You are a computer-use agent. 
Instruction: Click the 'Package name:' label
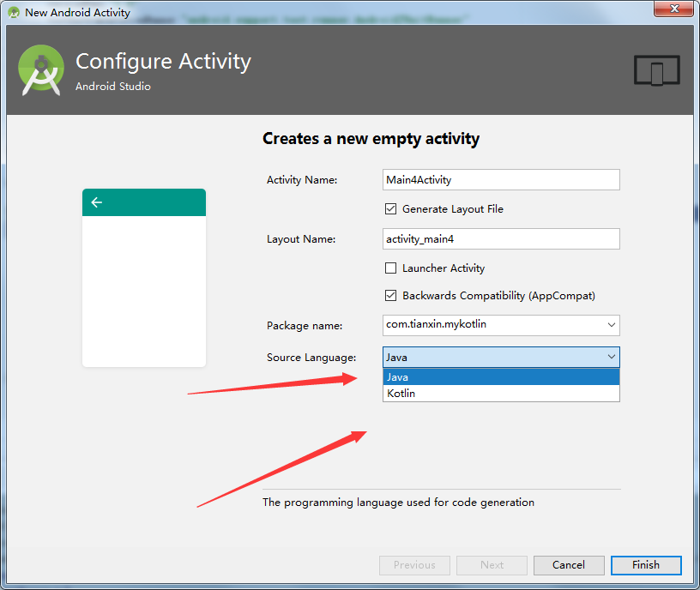[x=305, y=326]
